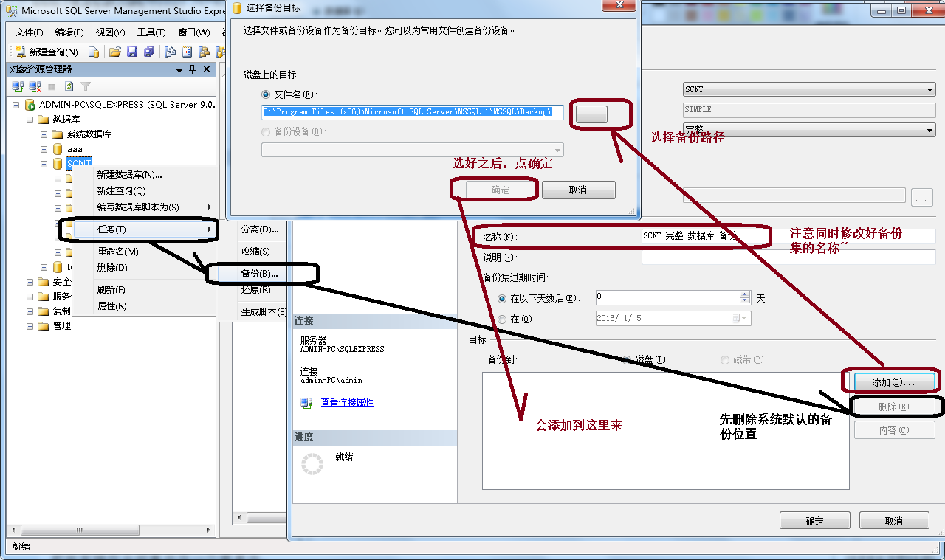Click the Connect icon in Object Explorer
945x560 pixels.
(x=18, y=87)
